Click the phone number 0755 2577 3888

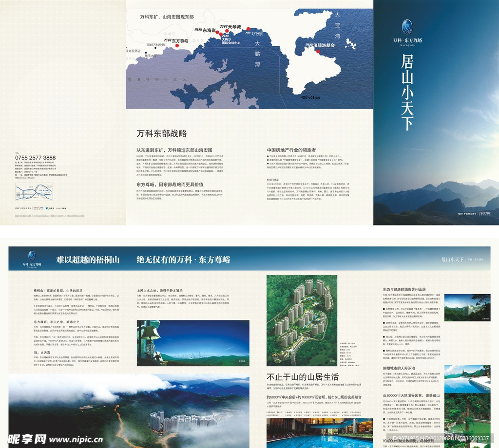coord(35,158)
